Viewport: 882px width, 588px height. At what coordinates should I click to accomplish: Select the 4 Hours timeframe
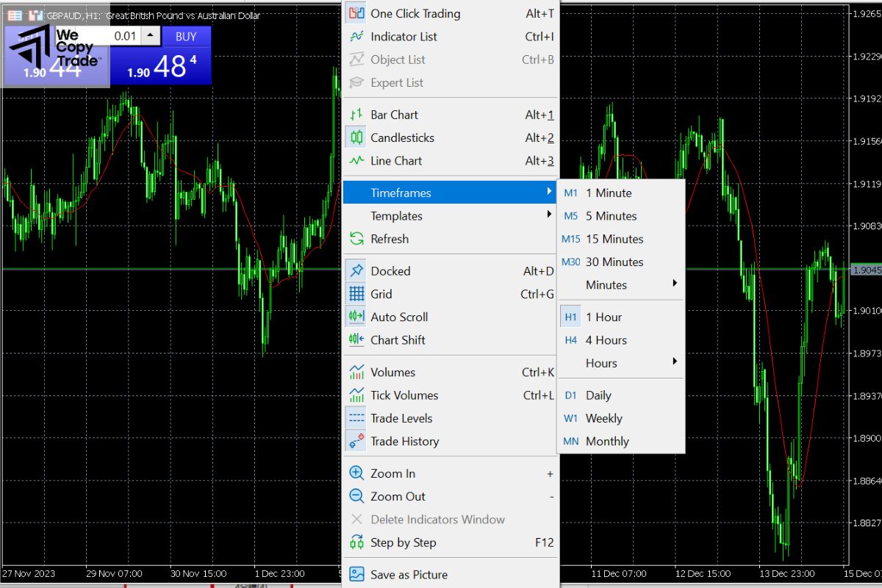606,340
